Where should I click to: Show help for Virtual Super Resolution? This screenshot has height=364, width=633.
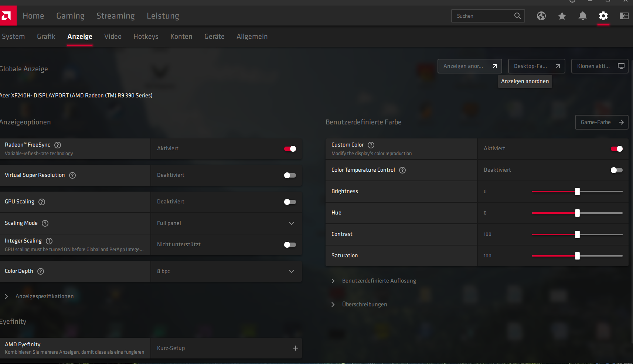(72, 175)
